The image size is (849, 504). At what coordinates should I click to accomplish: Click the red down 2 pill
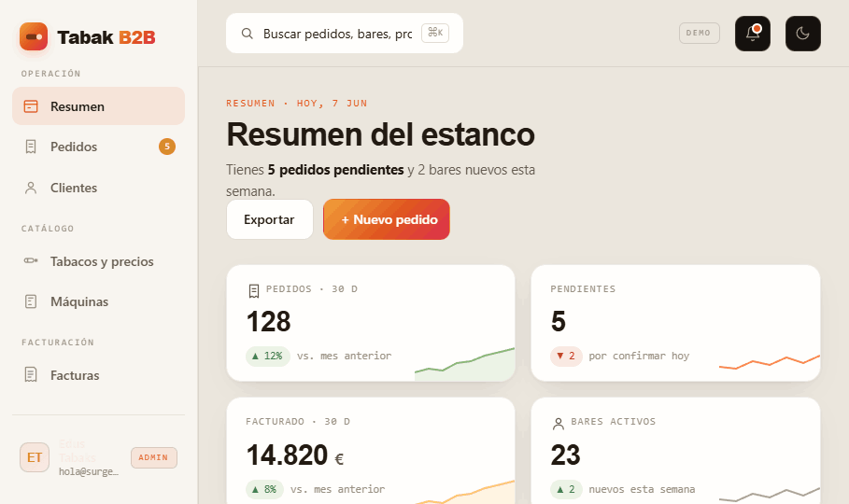tap(566, 356)
